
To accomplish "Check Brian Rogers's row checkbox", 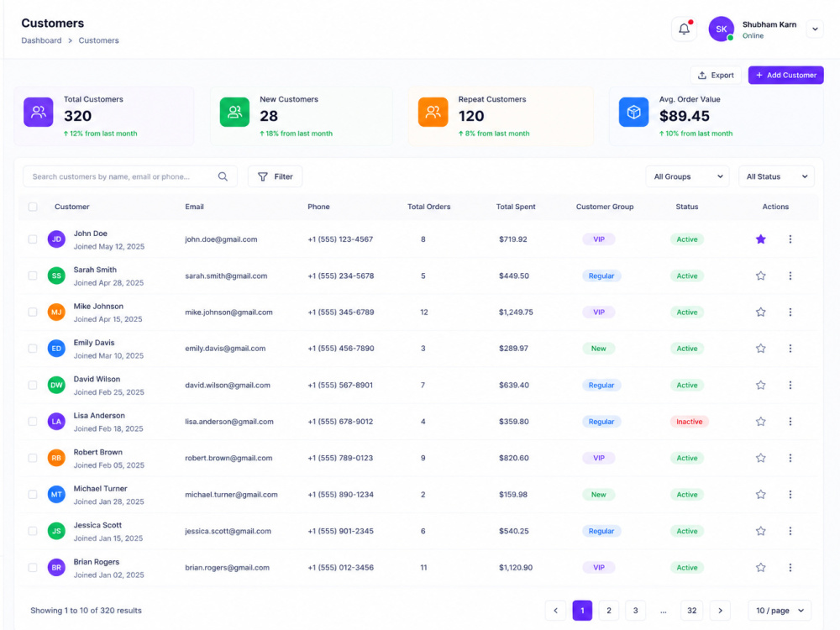I will [33, 567].
